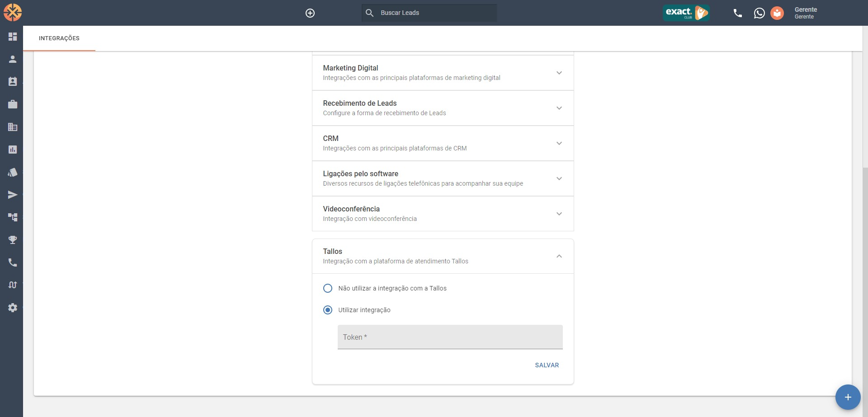Focus the Buscar Leads search field
The image size is (868, 417).
(x=429, y=13)
